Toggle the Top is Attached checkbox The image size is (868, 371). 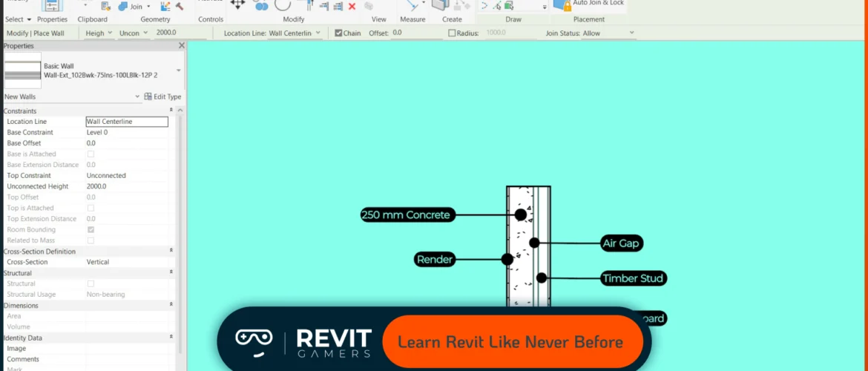(x=91, y=208)
